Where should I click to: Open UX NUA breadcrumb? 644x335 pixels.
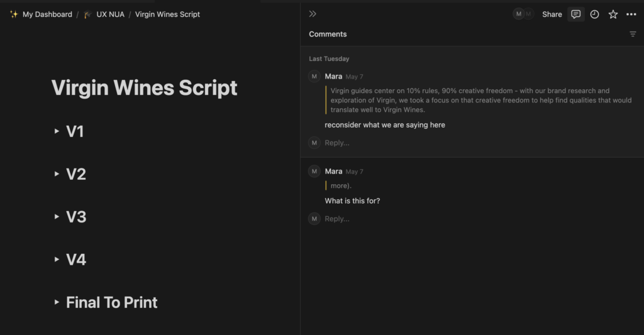pos(110,14)
